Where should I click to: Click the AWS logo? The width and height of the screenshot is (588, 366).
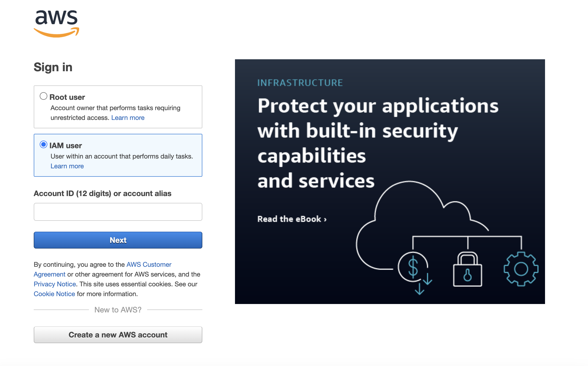tap(56, 24)
